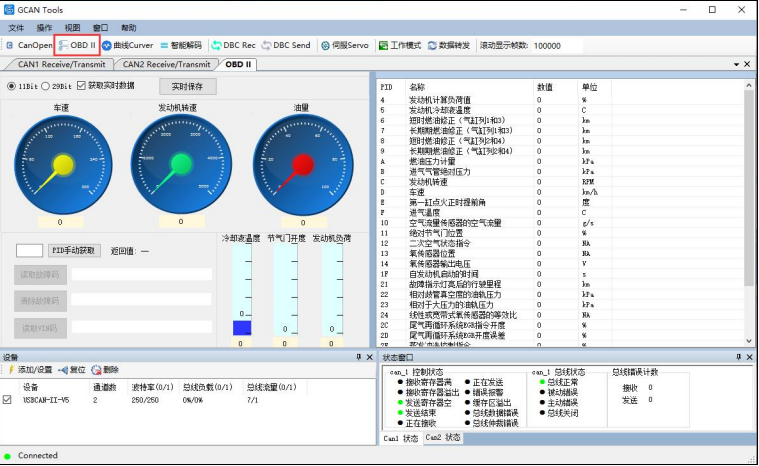759x466 pixels.
Task: Start DBC Rec from toolbar
Action: [233, 45]
